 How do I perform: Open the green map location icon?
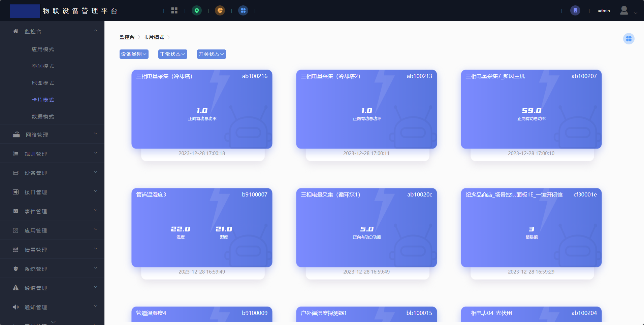click(x=197, y=11)
